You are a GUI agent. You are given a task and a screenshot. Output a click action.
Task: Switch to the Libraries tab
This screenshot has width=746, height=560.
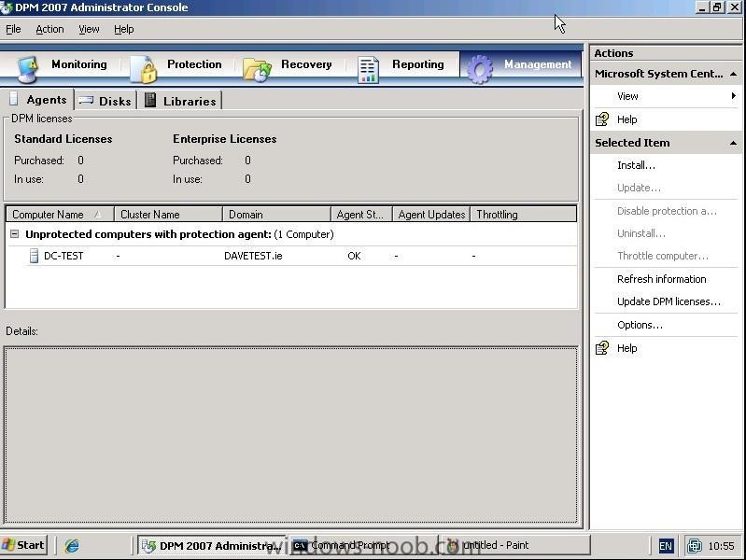(x=181, y=101)
